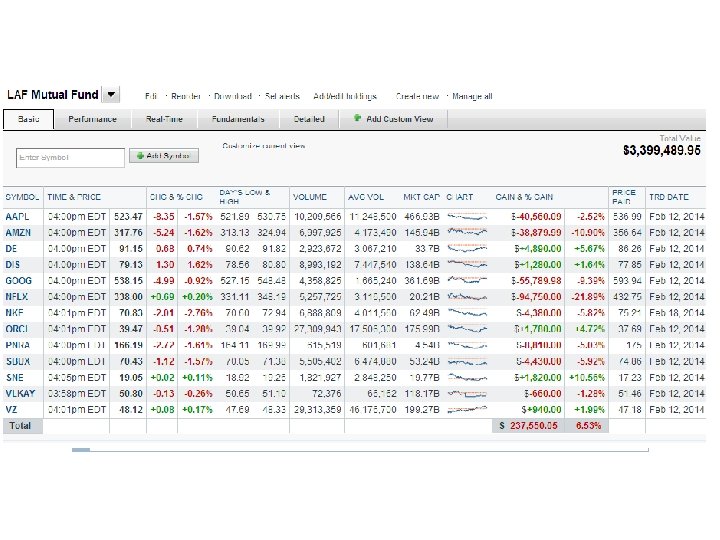Sort by the SYMBOL column header
This screenshot has height=540, width=720.
[x=22, y=197]
